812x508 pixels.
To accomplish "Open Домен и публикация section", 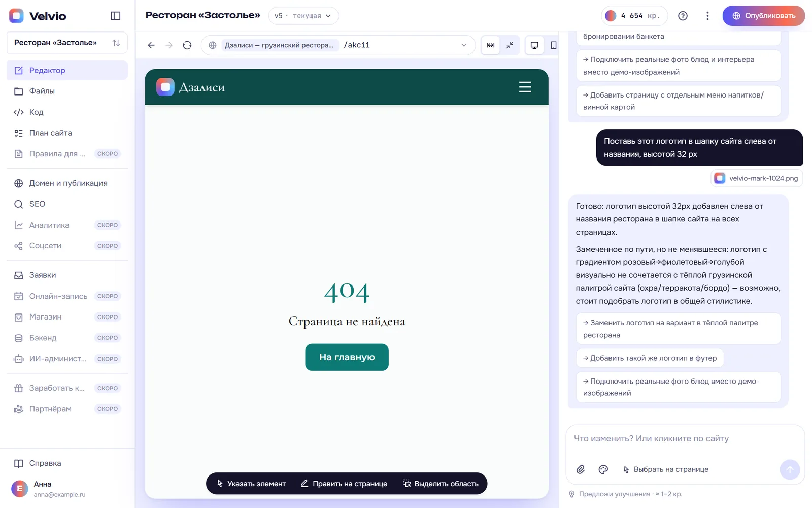I will pyautogui.click(x=67, y=183).
